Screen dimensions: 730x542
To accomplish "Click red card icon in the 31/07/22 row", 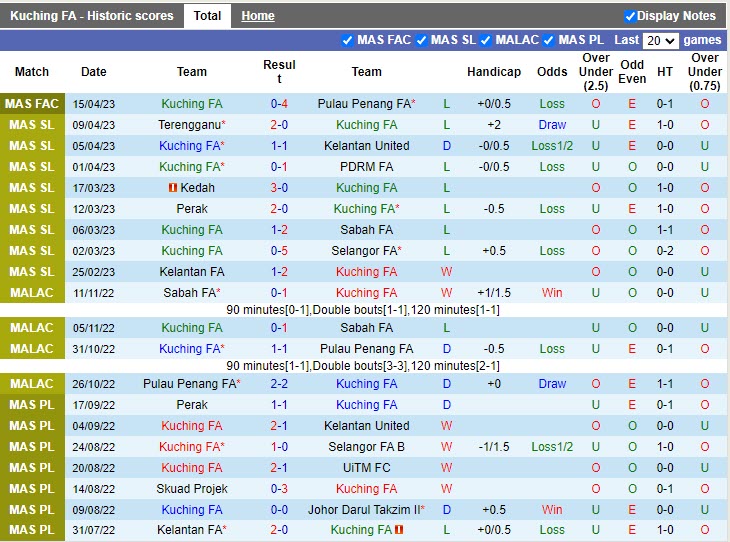I will (399, 530).
